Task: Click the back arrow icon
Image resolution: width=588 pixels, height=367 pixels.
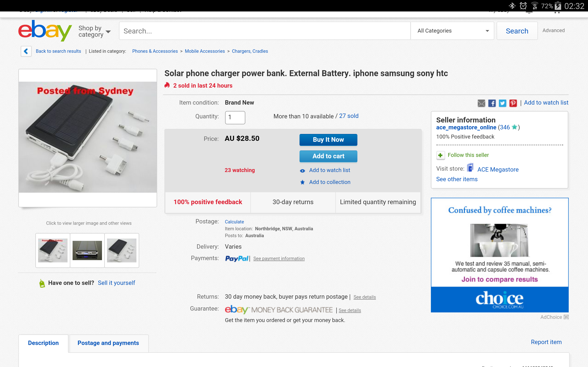Action: [x=26, y=51]
